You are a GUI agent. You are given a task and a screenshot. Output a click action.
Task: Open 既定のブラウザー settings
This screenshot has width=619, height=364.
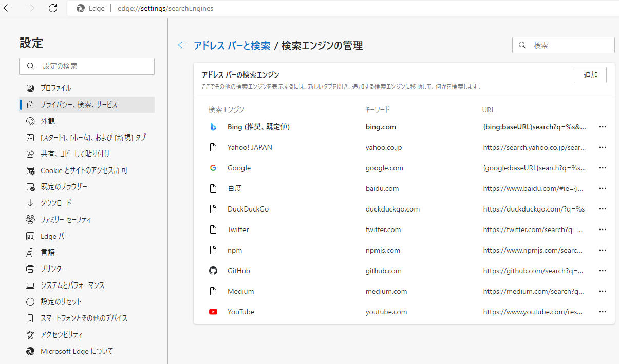(87, 186)
